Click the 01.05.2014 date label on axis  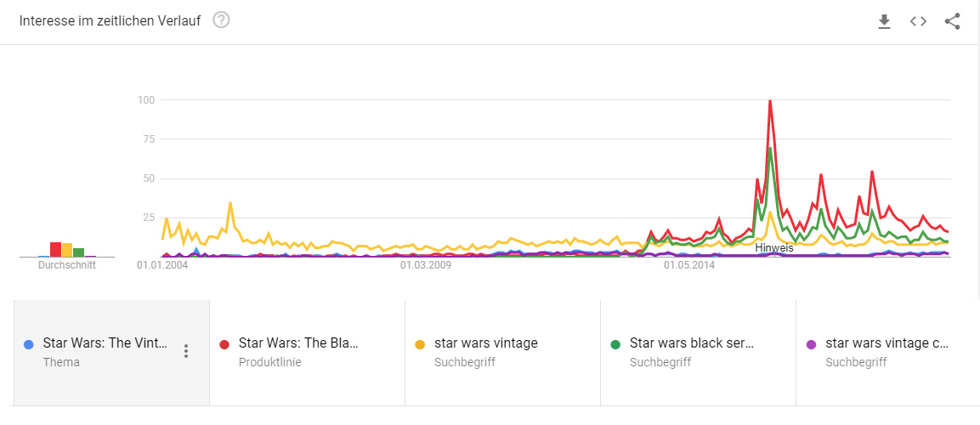690,265
